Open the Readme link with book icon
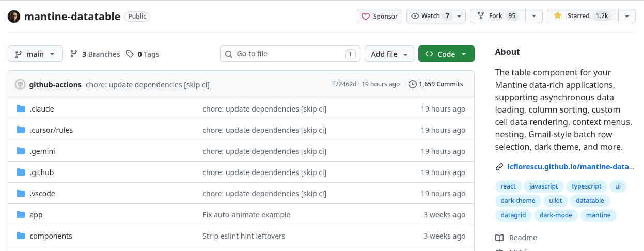Viewport: 644px width, 251px height. (x=516, y=238)
